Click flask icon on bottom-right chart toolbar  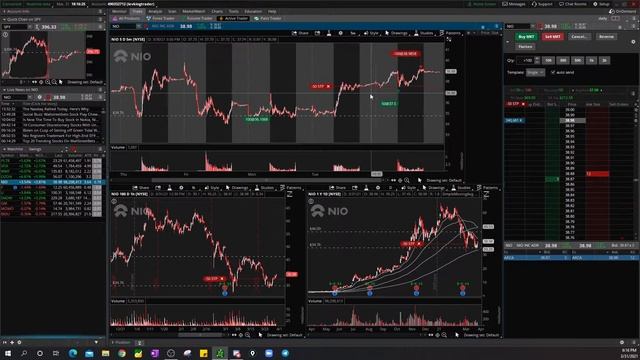click(x=366, y=188)
